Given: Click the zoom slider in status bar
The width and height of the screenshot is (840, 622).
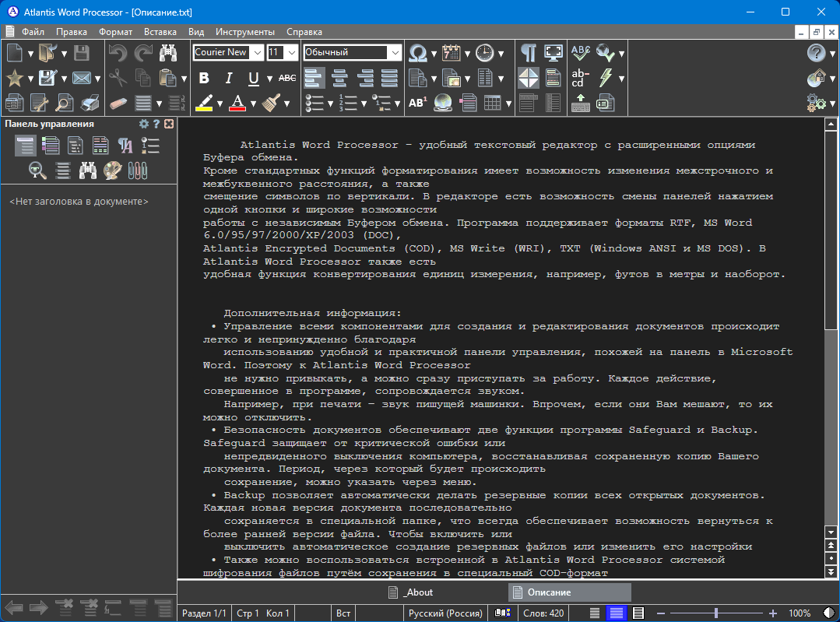Looking at the screenshot, I should pyautogui.click(x=715, y=613).
